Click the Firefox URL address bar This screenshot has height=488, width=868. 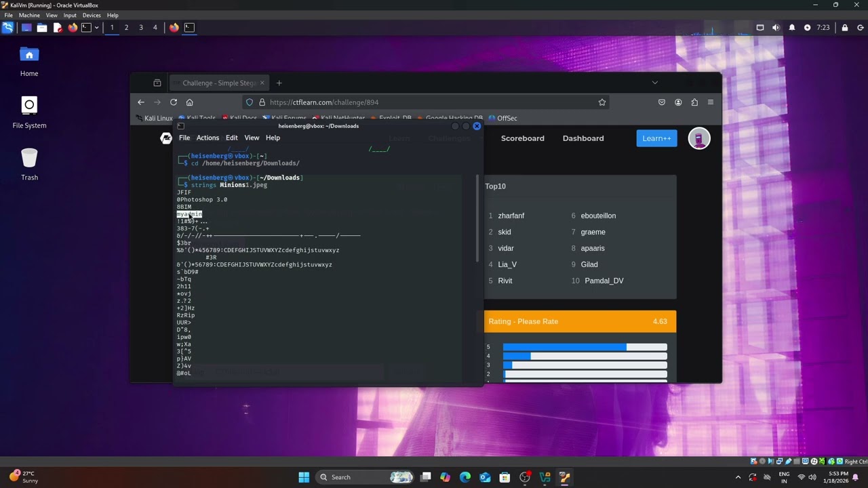420,102
